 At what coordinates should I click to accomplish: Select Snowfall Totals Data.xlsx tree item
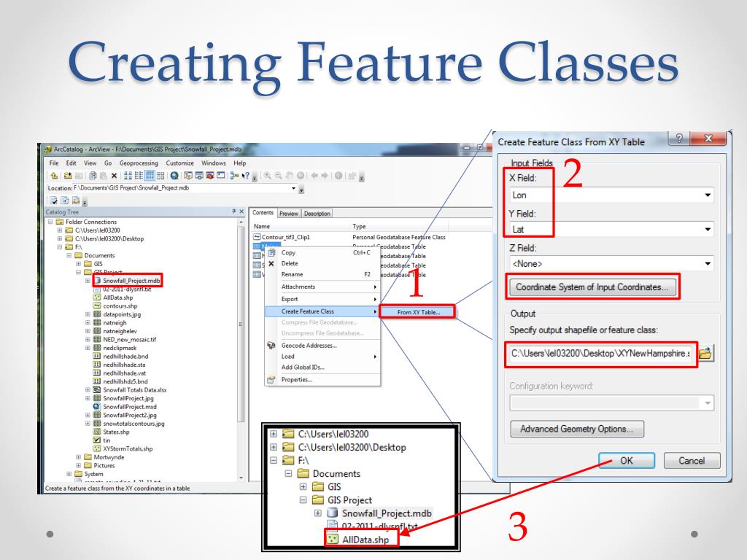135,390
